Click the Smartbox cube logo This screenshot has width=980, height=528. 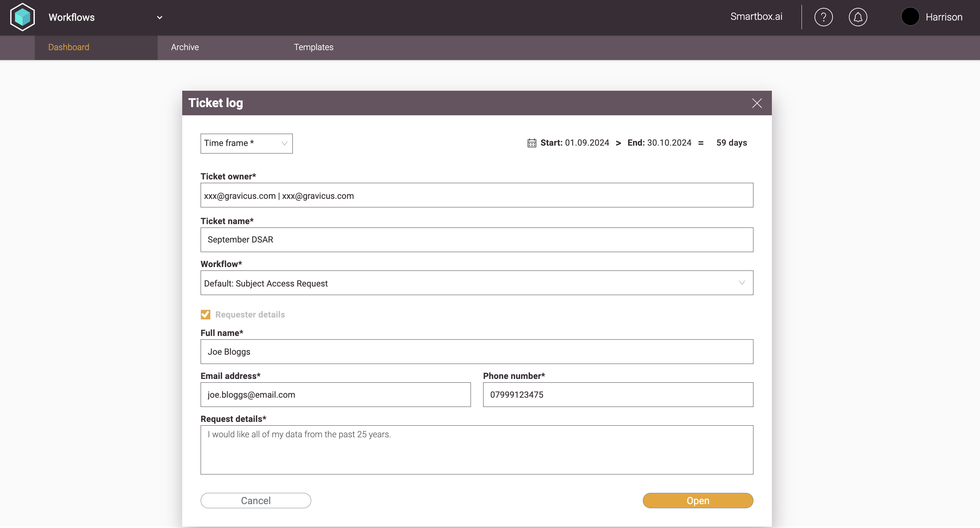point(23,17)
